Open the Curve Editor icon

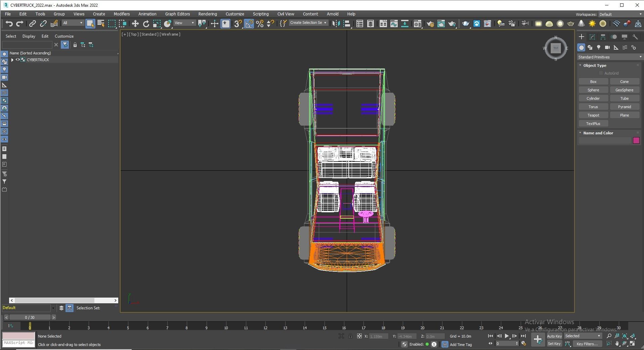[394, 24]
